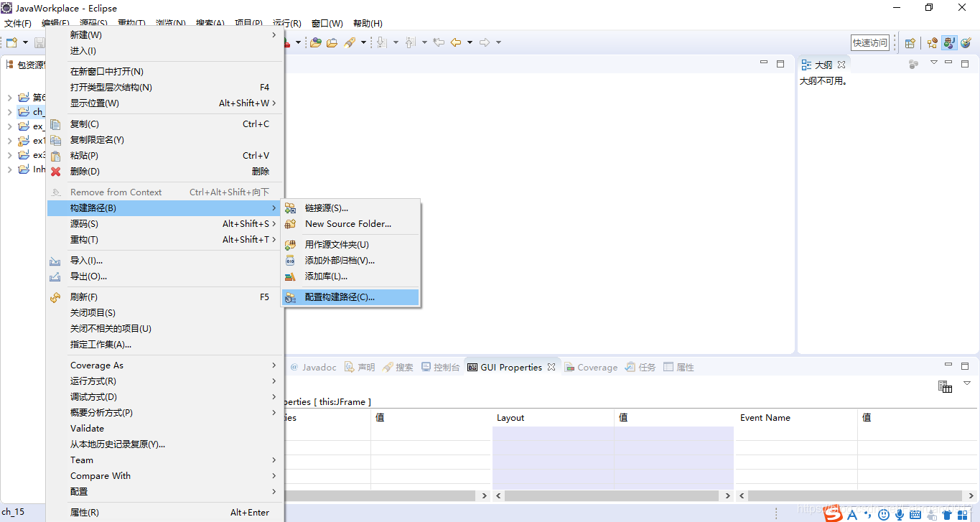Open the outline view menu triangle
Viewport: 980px width, 522px height.
click(934, 63)
